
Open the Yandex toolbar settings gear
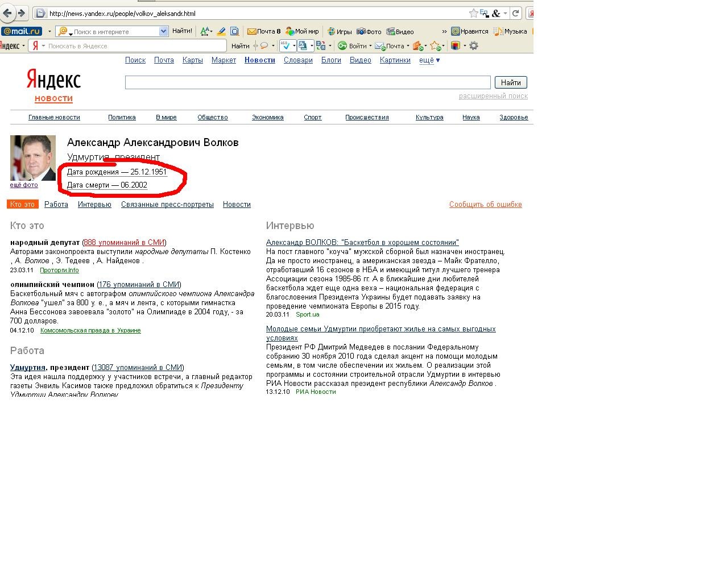click(473, 45)
